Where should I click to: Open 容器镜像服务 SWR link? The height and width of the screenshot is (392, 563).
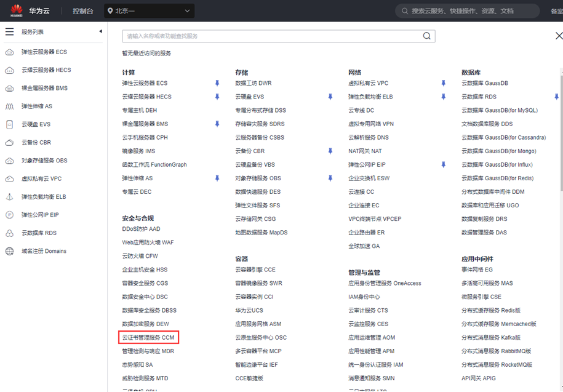(x=258, y=284)
